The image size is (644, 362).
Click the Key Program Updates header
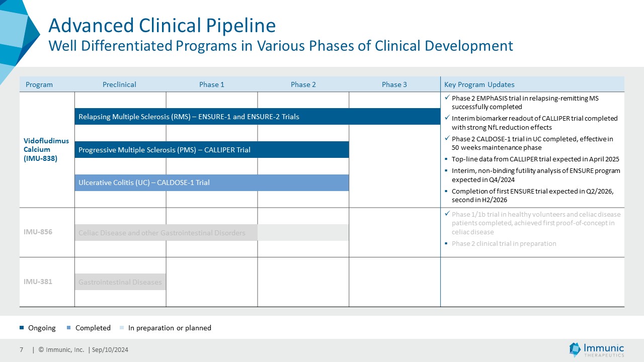(x=479, y=84)
